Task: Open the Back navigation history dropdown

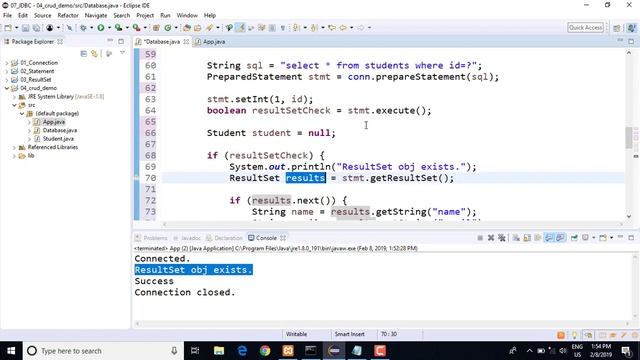Action: pos(351,28)
